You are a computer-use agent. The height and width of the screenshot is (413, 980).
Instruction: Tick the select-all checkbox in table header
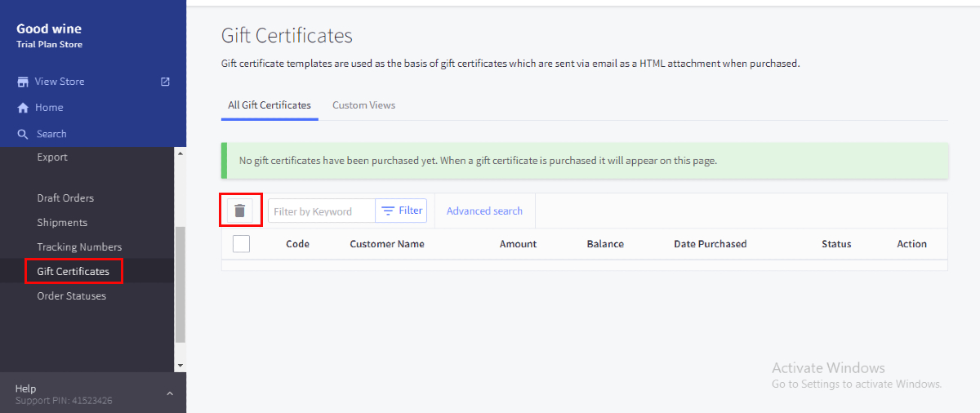[x=241, y=243]
